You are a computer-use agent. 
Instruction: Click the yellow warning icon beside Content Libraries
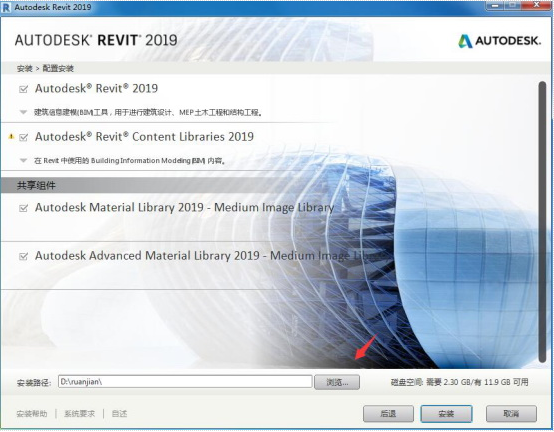coord(11,136)
